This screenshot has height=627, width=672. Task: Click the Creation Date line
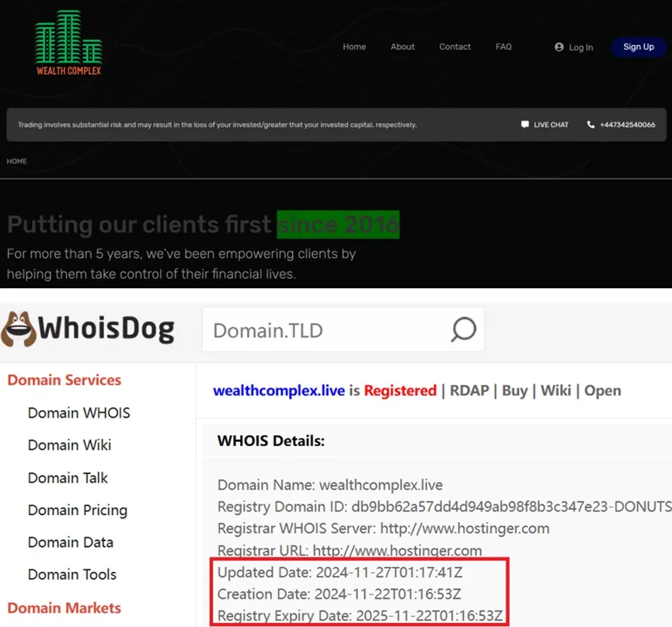[x=339, y=594]
